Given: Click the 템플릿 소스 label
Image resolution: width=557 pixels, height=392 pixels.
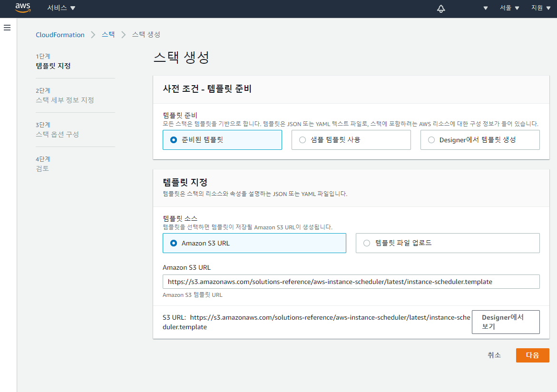Looking at the screenshot, I should [180, 218].
